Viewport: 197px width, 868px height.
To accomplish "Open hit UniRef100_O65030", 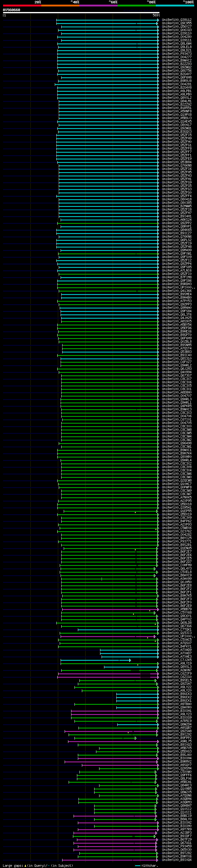I will [177, 850].
